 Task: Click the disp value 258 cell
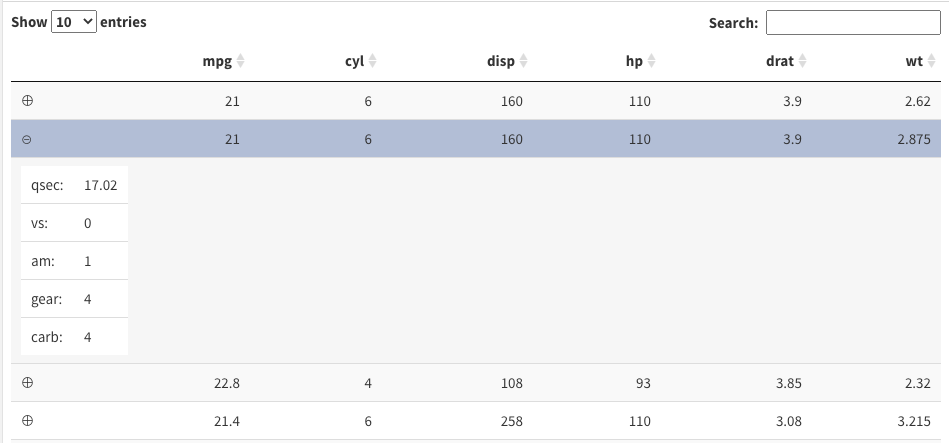pos(512,421)
